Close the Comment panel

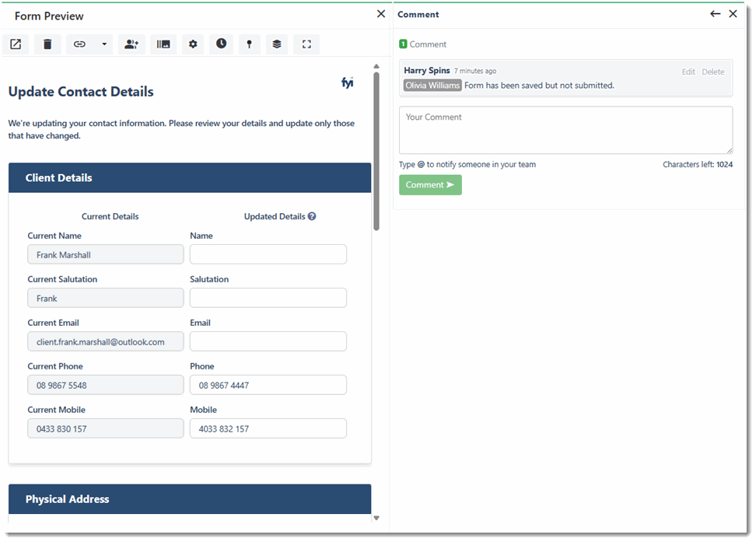tap(733, 14)
